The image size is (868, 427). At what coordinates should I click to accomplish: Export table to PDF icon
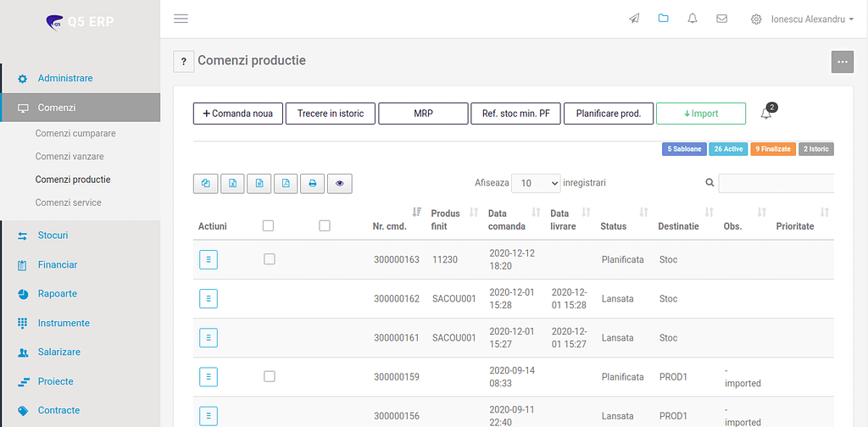(x=286, y=184)
